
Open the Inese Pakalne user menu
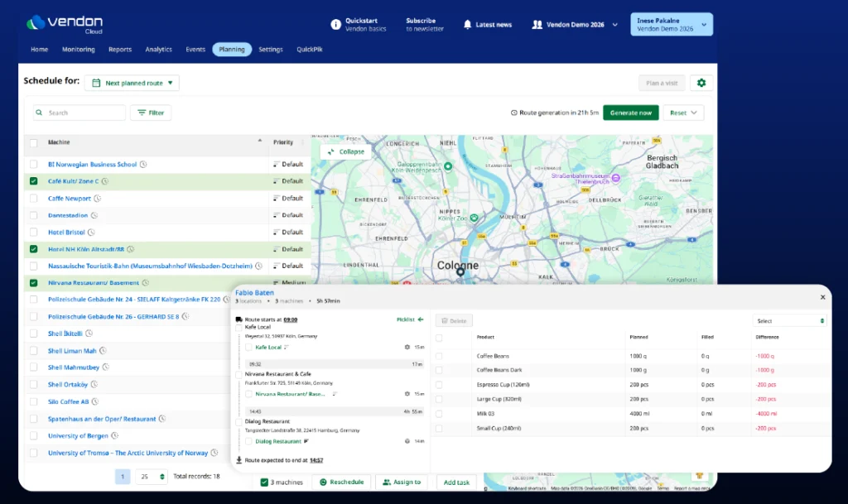point(671,24)
